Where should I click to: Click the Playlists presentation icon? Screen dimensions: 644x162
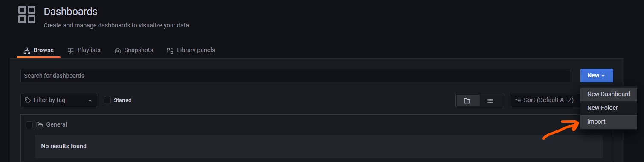point(71,50)
